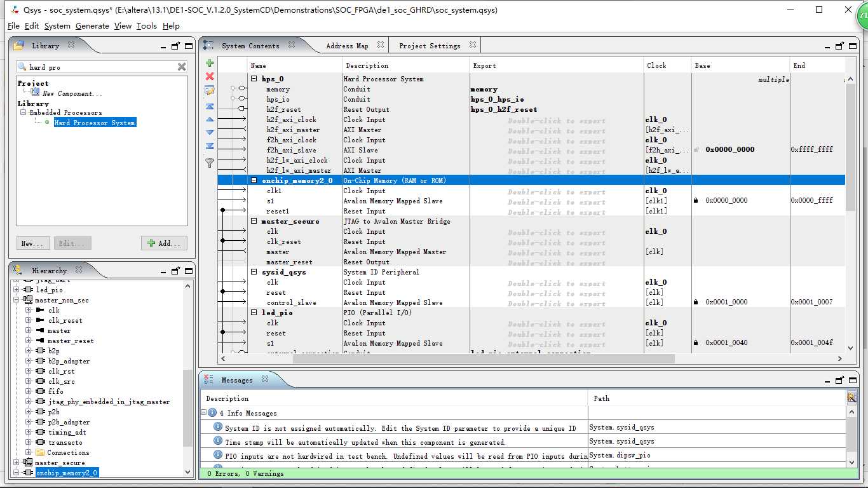Click the Messages filter icon at top right
The height and width of the screenshot is (488, 868).
[851, 397]
